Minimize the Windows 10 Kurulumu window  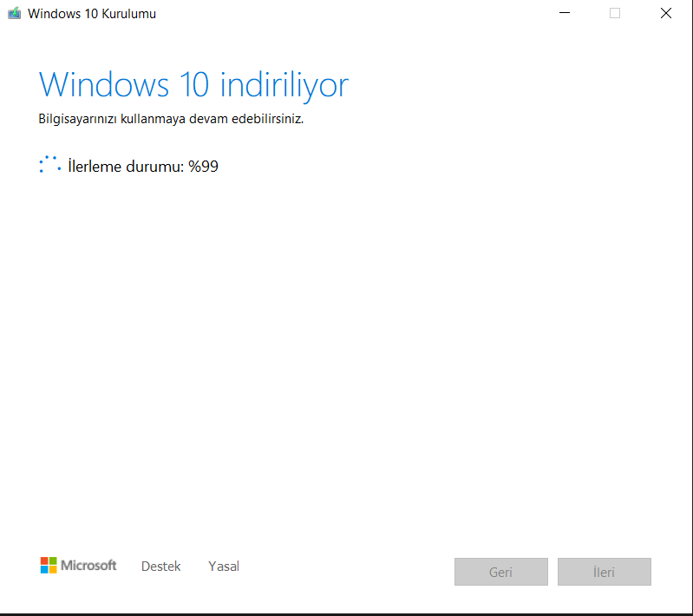565,13
